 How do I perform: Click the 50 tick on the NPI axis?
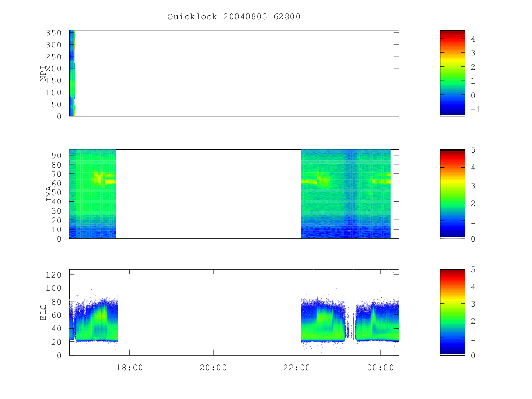[x=55, y=105]
